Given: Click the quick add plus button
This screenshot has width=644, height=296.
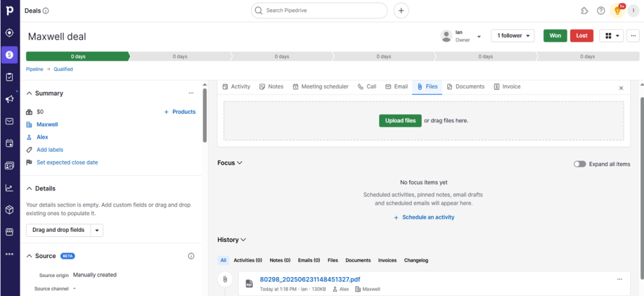Looking at the screenshot, I should 401,11.
